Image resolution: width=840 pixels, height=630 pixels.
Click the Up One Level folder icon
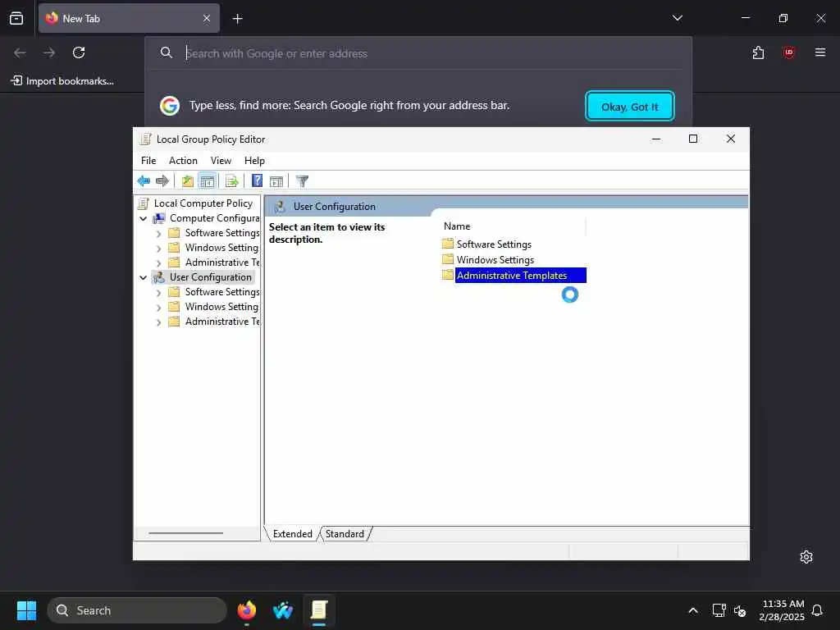point(187,181)
